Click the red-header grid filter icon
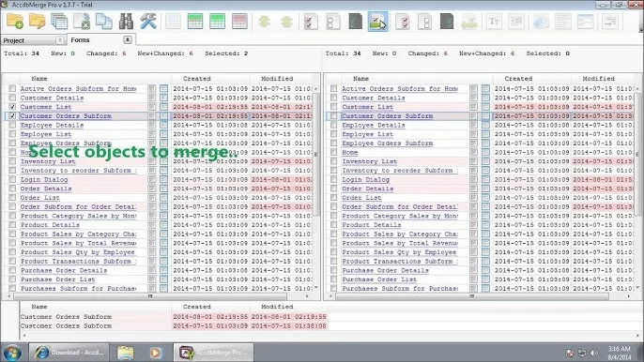 point(239,21)
